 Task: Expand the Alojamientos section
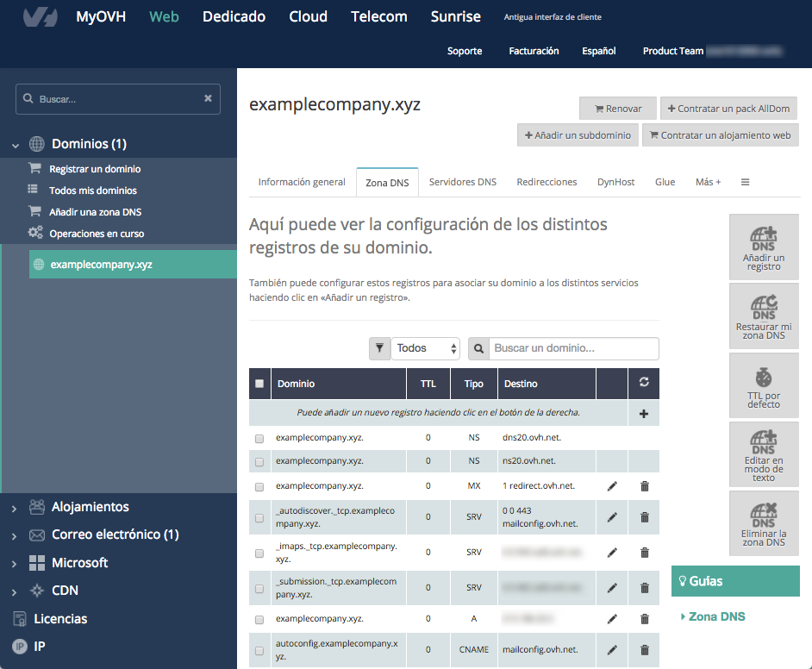14,509
